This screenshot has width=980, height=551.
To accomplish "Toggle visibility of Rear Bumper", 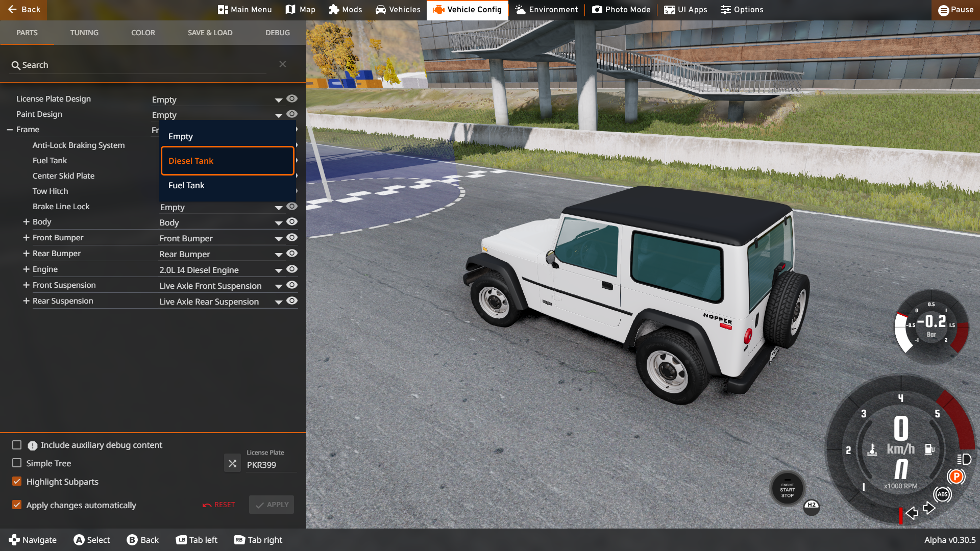I will point(292,253).
